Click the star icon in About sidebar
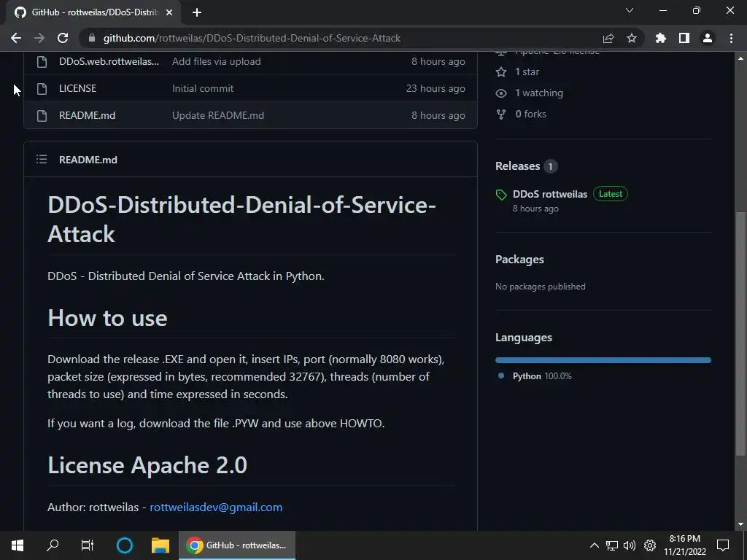The width and height of the screenshot is (747, 560). point(500,72)
